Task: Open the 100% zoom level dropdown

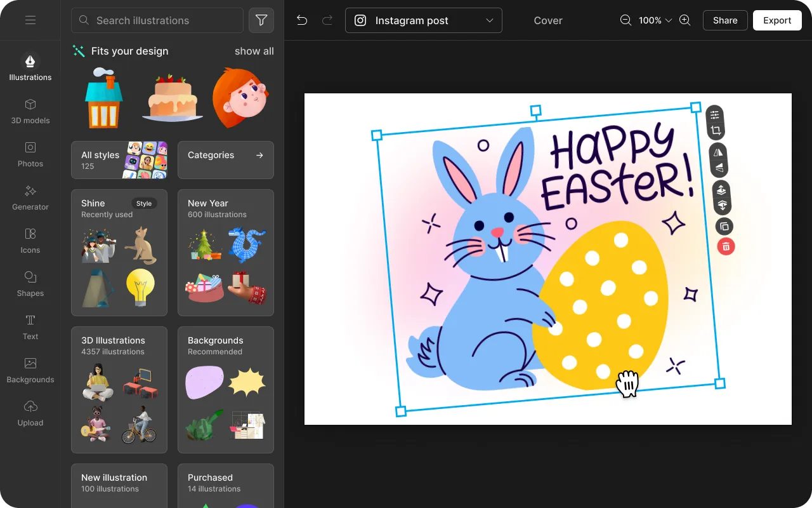Action: pos(655,20)
